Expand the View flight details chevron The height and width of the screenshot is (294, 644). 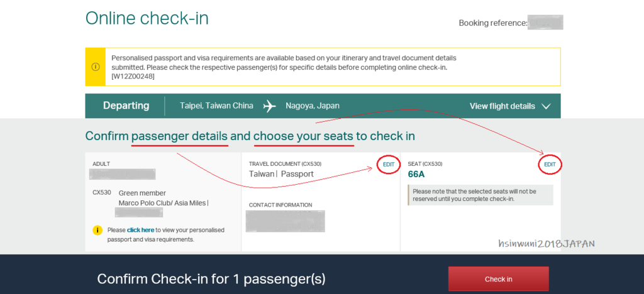(x=546, y=107)
